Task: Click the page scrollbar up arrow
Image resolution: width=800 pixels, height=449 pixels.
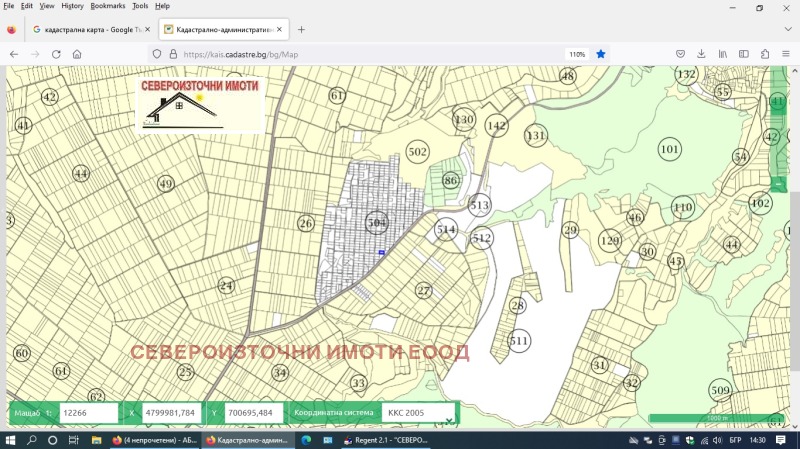Action: [x=795, y=70]
